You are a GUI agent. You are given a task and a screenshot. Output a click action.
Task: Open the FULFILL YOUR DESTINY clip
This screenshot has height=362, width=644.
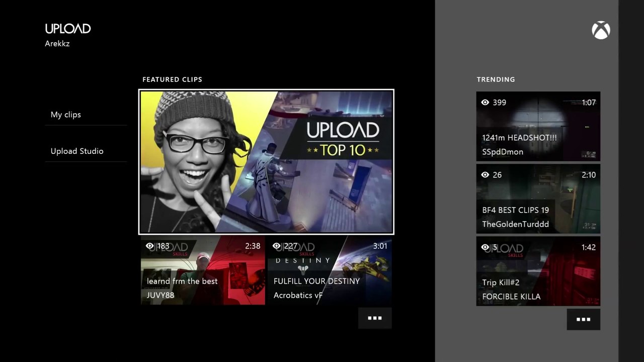click(330, 270)
